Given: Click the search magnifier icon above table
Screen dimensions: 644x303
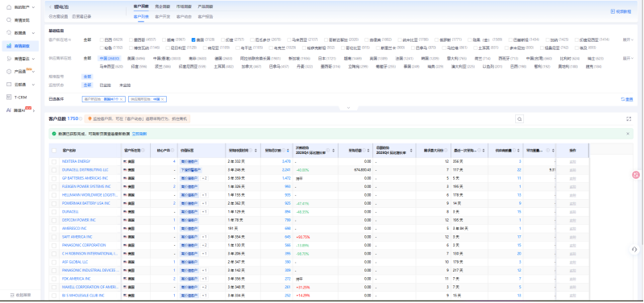Looking at the screenshot, I should (520, 119).
